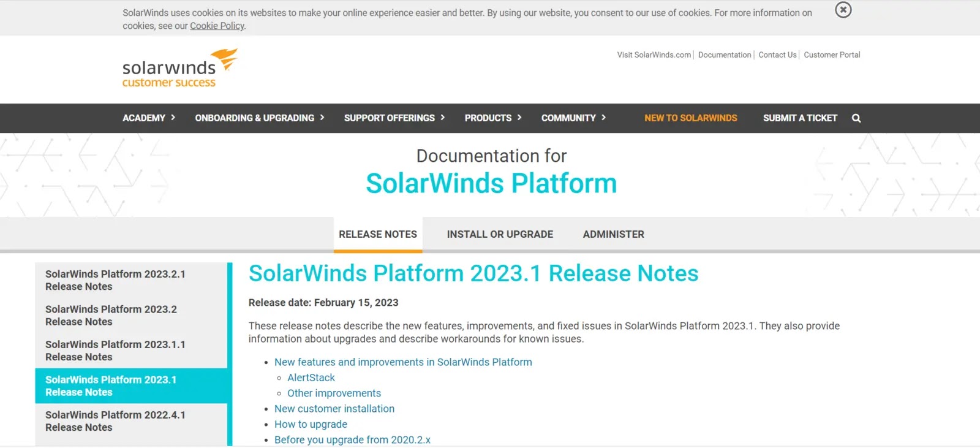This screenshot has height=448, width=980.
Task: Visit SolarWinds.com link in header
Action: 654,55
